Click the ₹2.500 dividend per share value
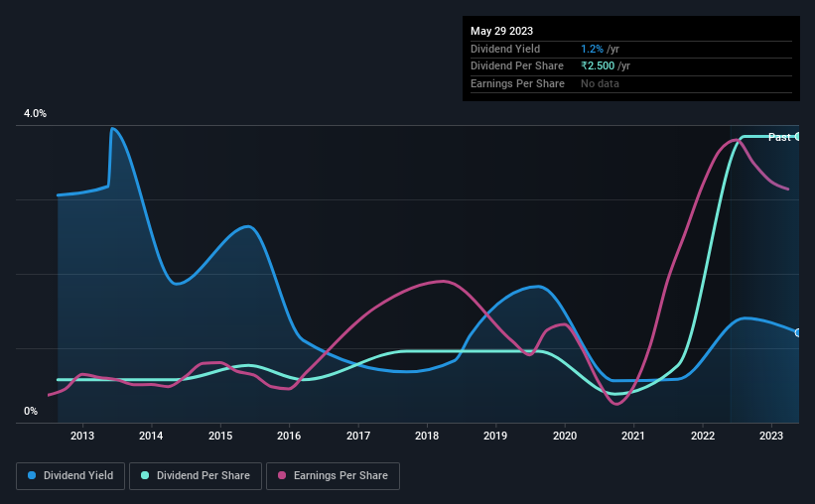The width and height of the screenshot is (815, 504). point(598,66)
